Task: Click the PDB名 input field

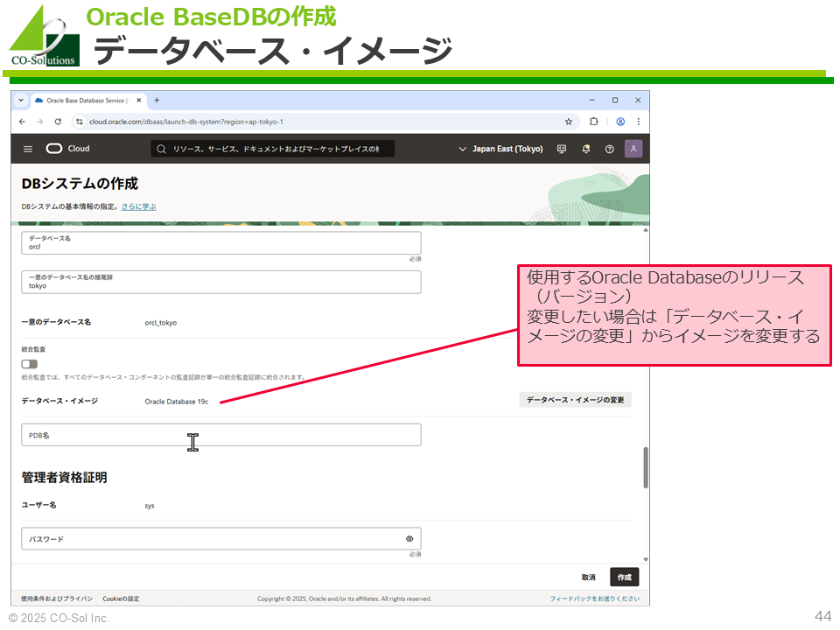Action: tap(221, 435)
